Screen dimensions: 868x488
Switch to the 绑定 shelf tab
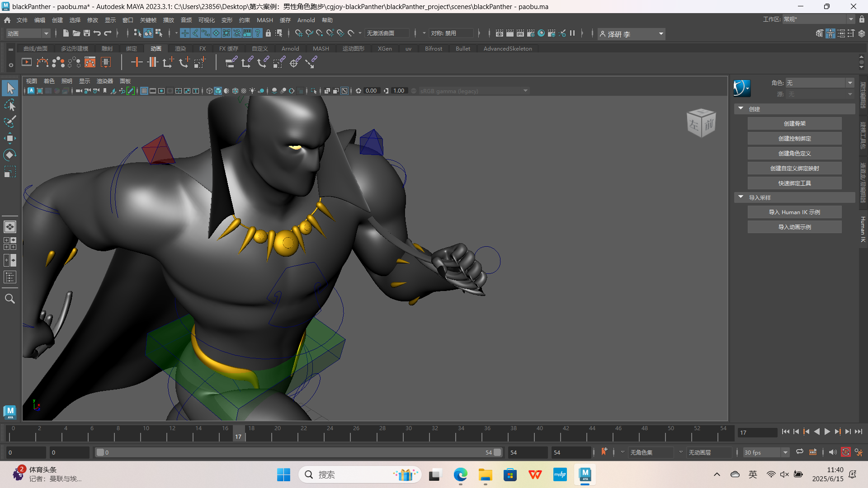pyautogui.click(x=132, y=48)
